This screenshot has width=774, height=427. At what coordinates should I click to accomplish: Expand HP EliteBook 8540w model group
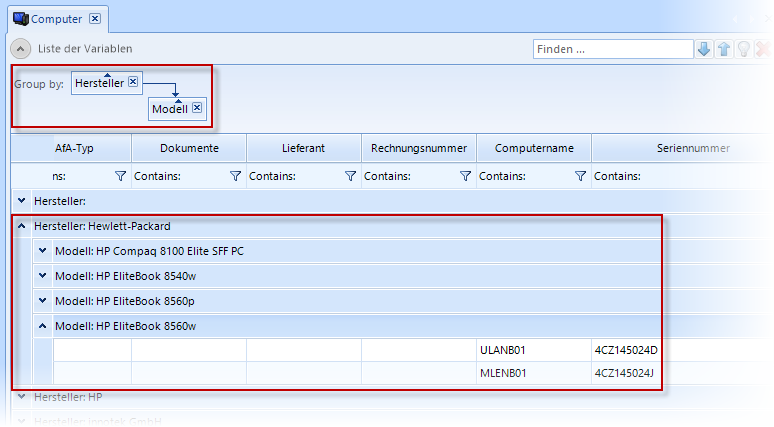tap(42, 275)
